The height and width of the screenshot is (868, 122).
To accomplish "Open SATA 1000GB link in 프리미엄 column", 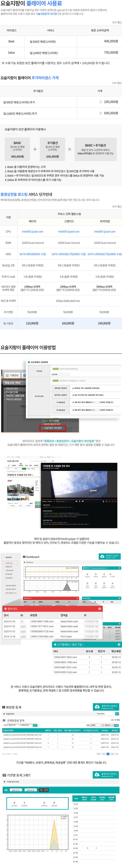I will pos(105,254).
